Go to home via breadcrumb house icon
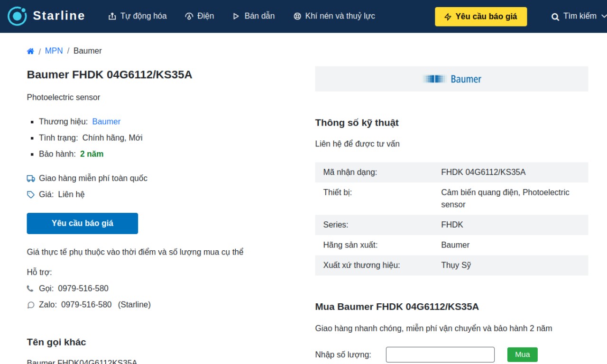Image resolution: width=607 pixels, height=364 pixels. (x=30, y=51)
